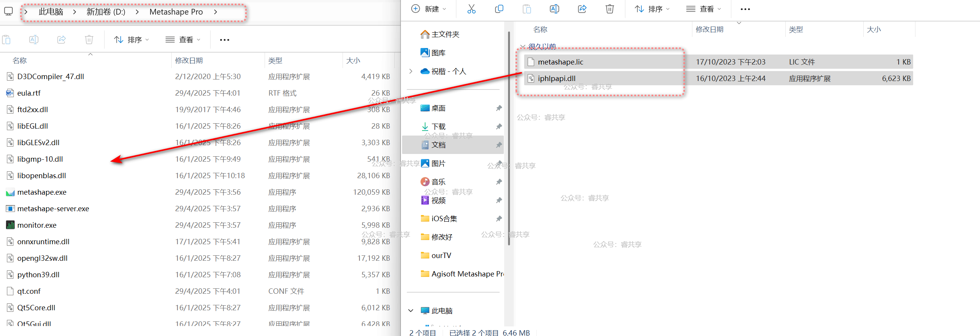Select qt.conf in left window
Viewport: 980px width, 336px height.
click(x=29, y=291)
